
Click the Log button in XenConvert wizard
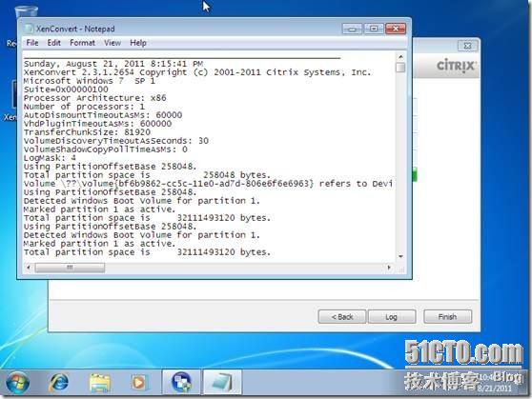pos(392,316)
